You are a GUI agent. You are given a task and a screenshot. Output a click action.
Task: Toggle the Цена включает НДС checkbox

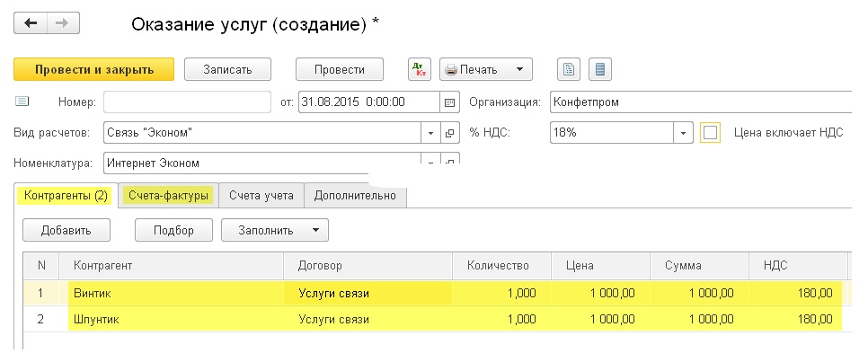(x=710, y=133)
